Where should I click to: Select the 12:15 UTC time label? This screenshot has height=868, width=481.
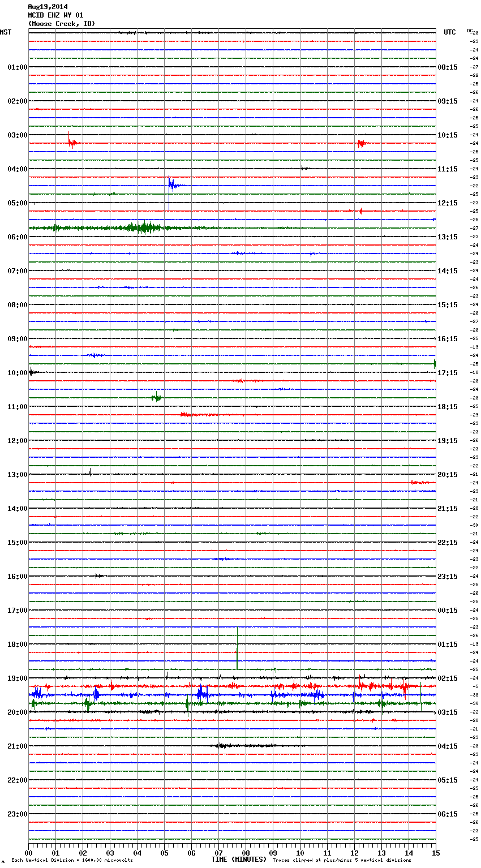pyautogui.click(x=448, y=203)
